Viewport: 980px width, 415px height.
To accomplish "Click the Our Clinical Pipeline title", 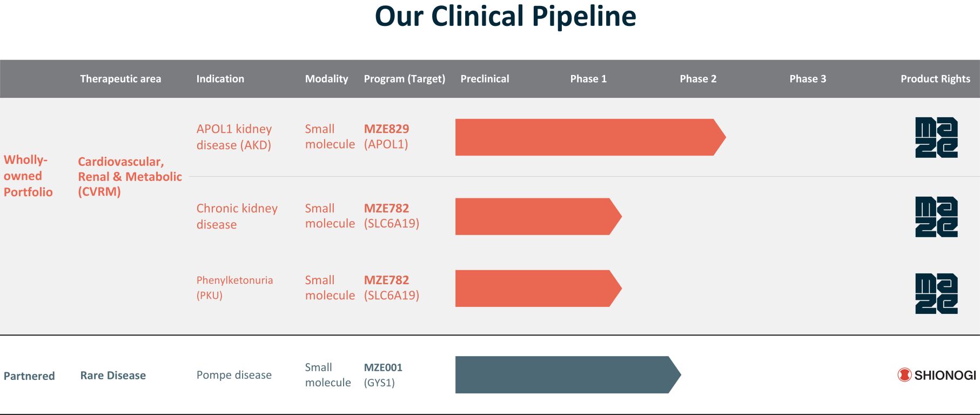I will coord(505,16).
